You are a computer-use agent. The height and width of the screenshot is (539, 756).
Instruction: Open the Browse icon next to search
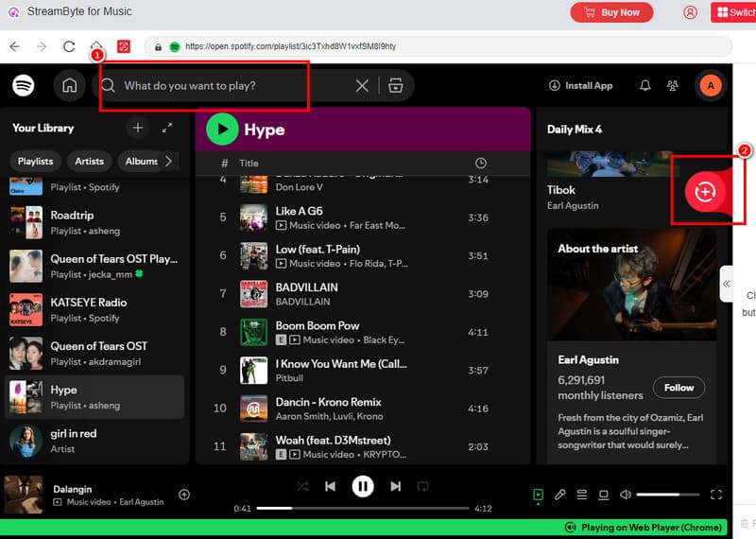tap(396, 85)
